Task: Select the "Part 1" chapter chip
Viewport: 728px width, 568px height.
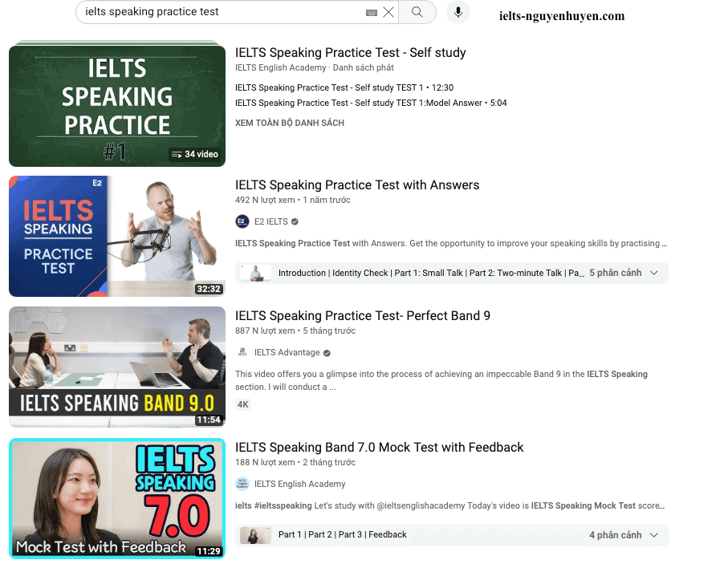Action: [x=287, y=534]
